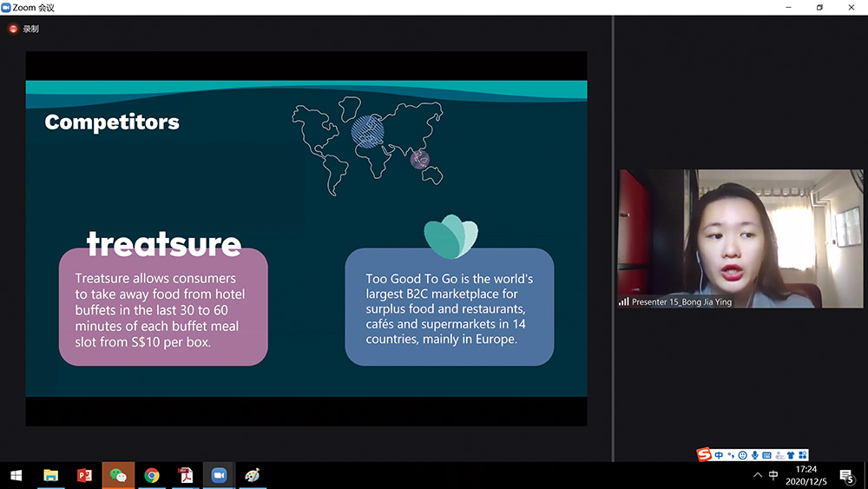Open Adobe PDF reader from taskbar
Image resolution: width=868 pixels, height=489 pixels.
click(186, 476)
